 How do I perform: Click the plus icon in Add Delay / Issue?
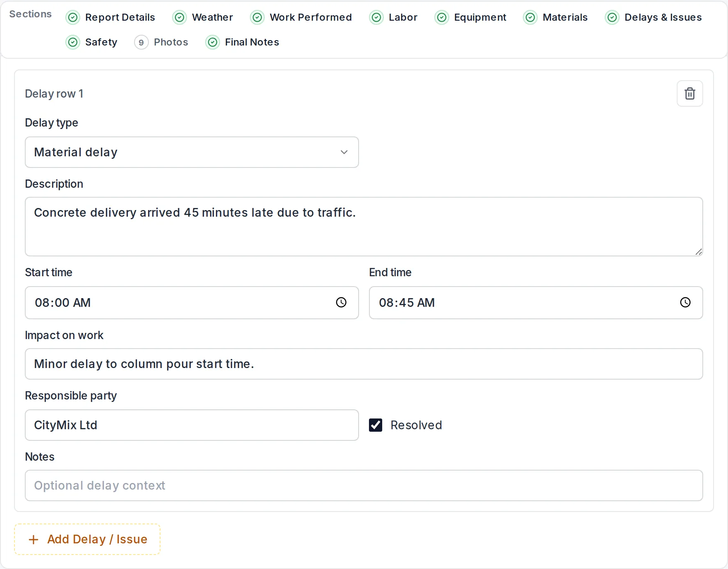[34, 539]
